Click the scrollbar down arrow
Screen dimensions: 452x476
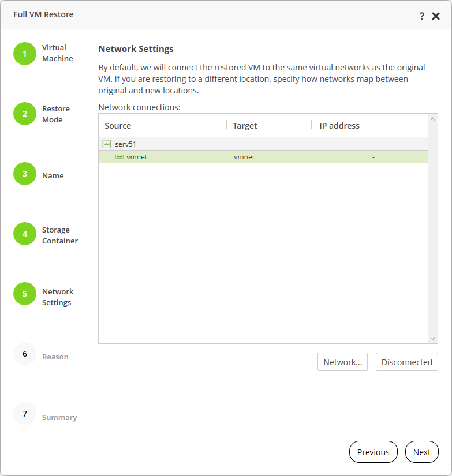coord(433,339)
